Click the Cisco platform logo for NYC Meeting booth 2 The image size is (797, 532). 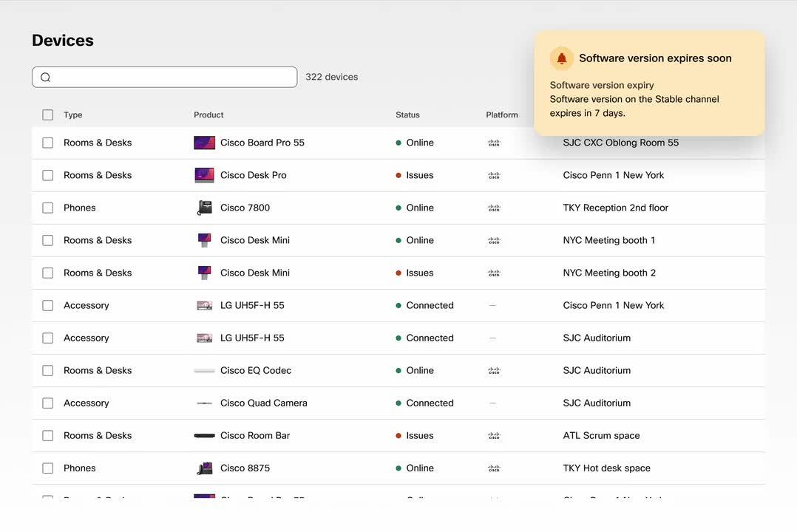pos(494,273)
